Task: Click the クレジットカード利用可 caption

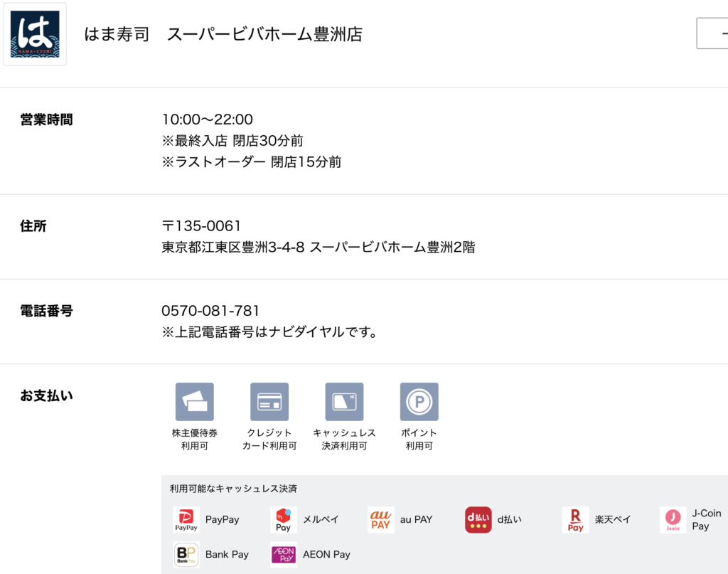Action: click(x=269, y=440)
